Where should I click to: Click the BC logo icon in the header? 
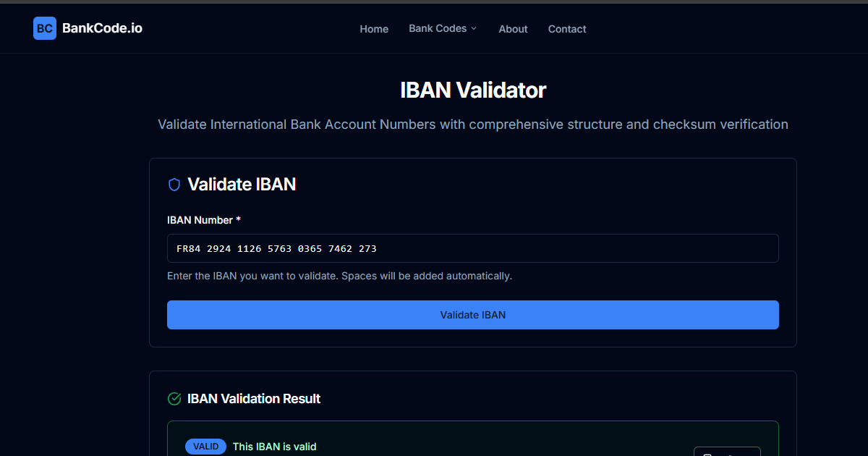44,28
